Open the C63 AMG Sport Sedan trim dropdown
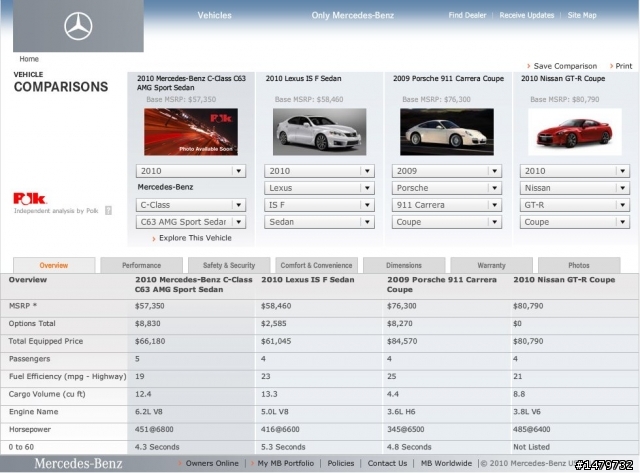This screenshot has width=640, height=473. click(191, 222)
